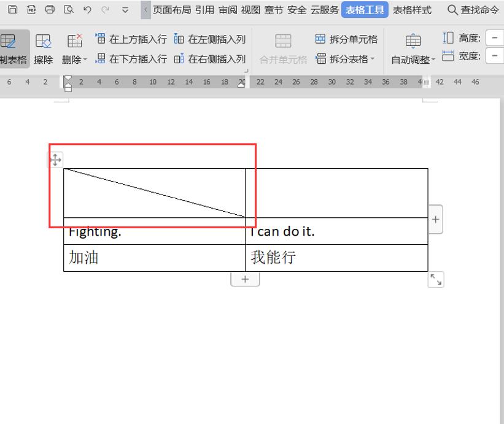Decrease the 宽度 value with minus
Screen dimensions: 504x424
tap(495, 56)
